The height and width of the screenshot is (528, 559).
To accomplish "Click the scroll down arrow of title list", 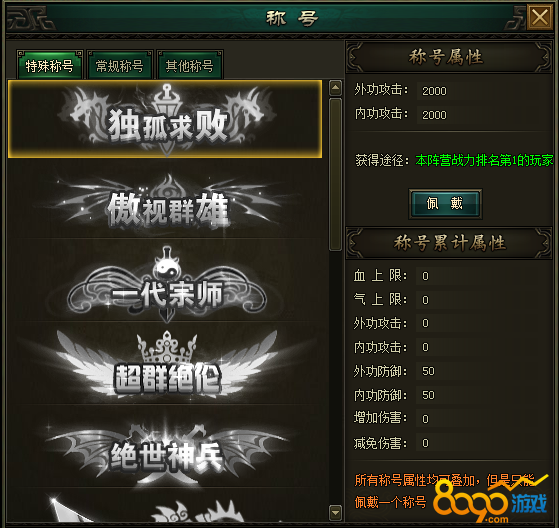I will click(x=335, y=513).
